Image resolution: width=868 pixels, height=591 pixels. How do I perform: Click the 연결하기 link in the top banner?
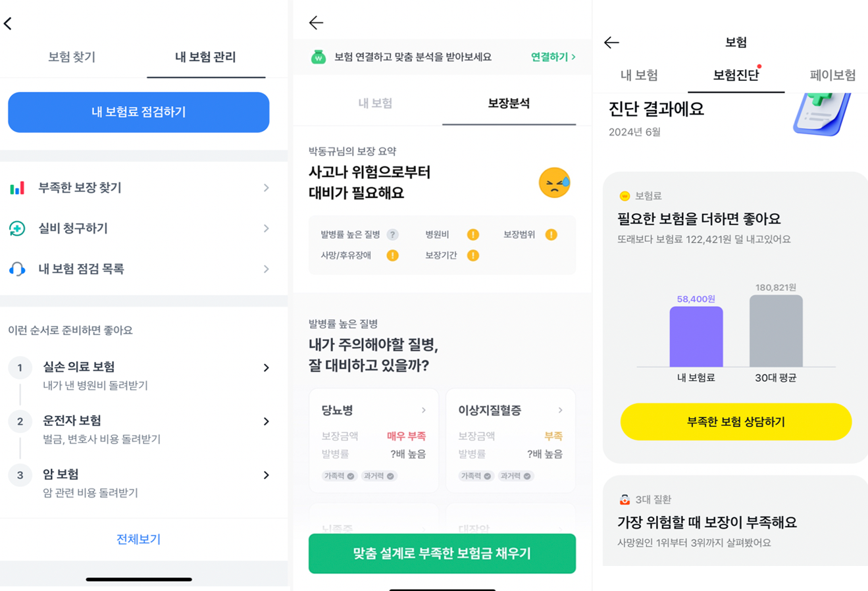[x=551, y=57]
